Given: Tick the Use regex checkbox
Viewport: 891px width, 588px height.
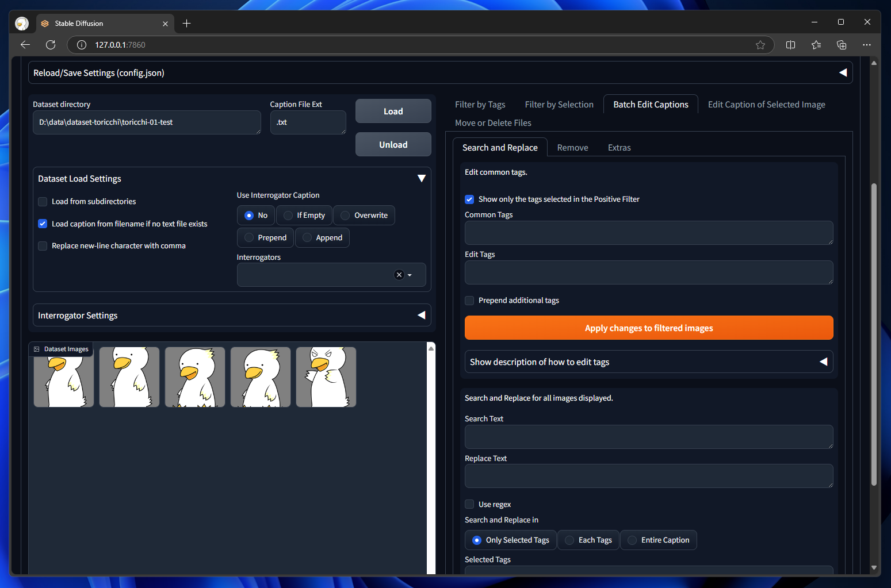Looking at the screenshot, I should pos(469,504).
